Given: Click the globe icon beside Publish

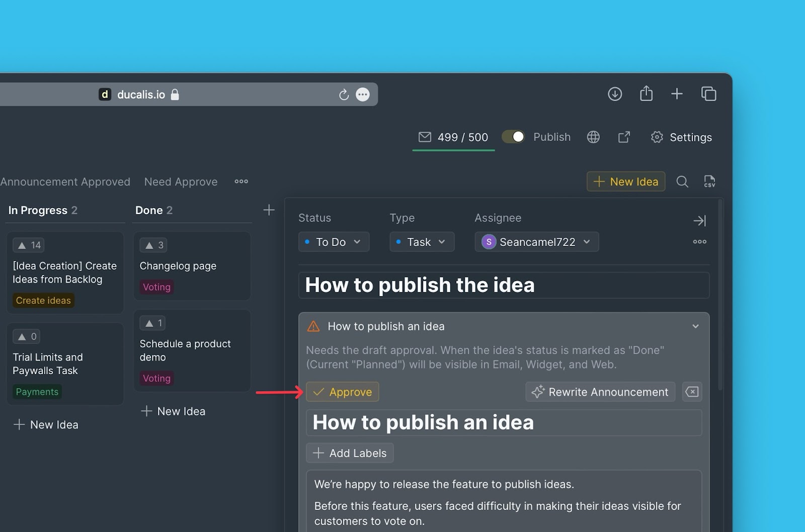Looking at the screenshot, I should [593, 137].
